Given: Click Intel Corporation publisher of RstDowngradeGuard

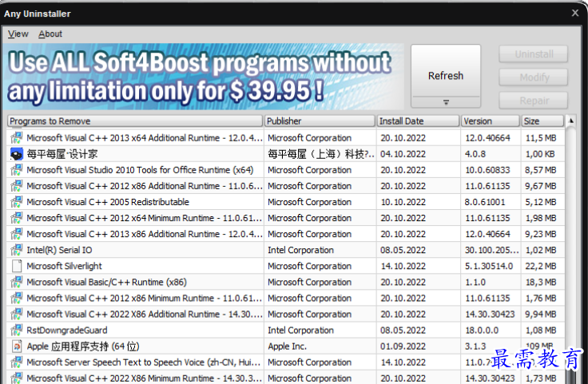Looking at the screenshot, I should (x=300, y=331).
